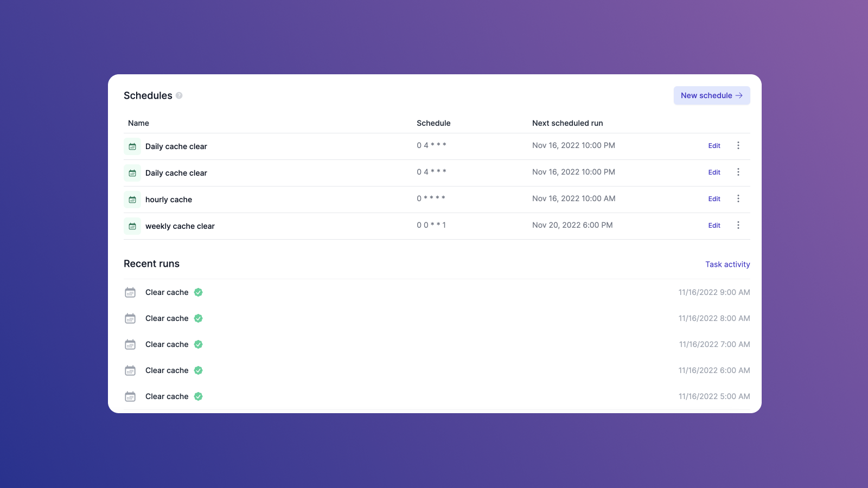Screen dimensions: 868x488
Task: Click green success check of the 8:00 AM run
Action: (x=199, y=318)
